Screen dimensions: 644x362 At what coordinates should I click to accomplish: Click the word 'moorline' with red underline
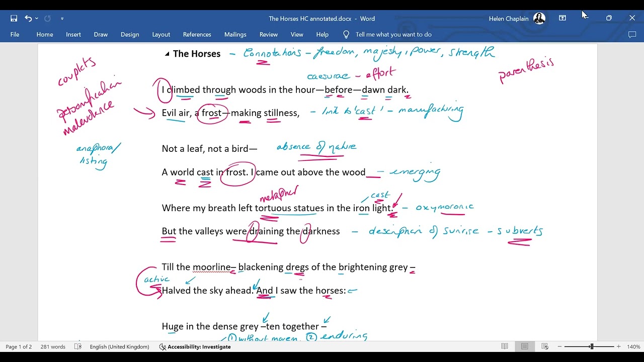(x=211, y=267)
